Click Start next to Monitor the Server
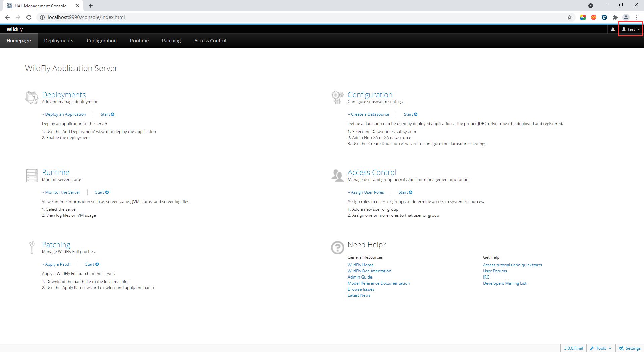Image resolution: width=644 pixels, height=352 pixels. (102, 192)
